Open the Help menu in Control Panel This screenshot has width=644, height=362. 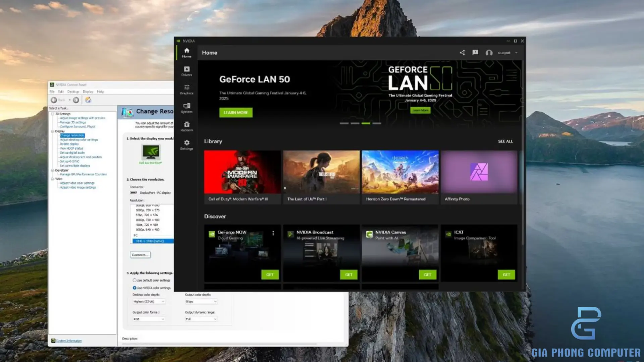(100, 92)
